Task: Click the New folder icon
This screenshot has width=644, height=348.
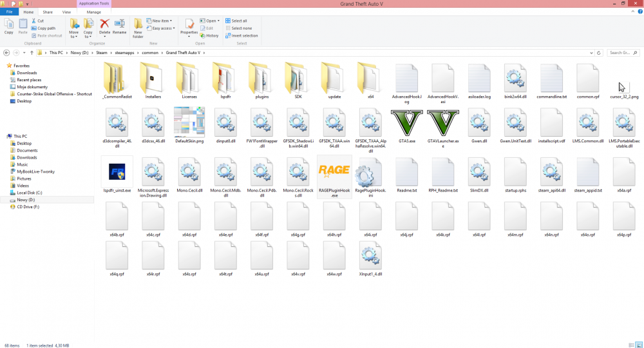Action: point(138,24)
